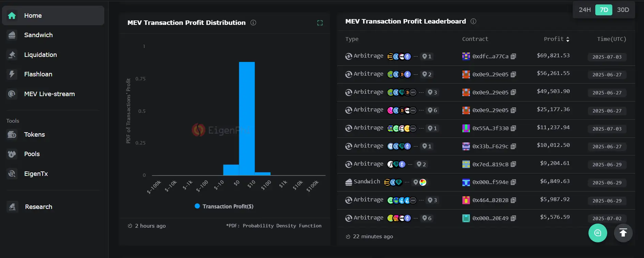Image resolution: width=644 pixels, height=258 pixels.
Task: Open MEV Live-stream from sidebar
Action: [x=49, y=94]
